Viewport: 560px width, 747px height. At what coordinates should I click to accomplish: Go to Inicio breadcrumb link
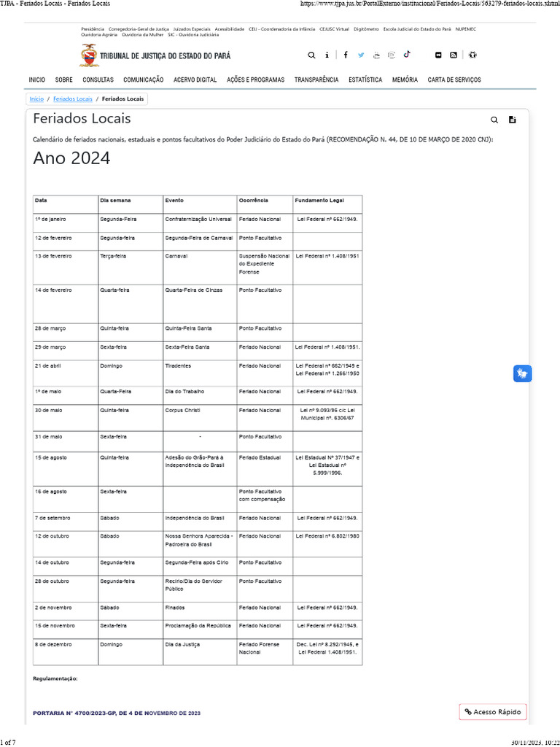(36, 98)
